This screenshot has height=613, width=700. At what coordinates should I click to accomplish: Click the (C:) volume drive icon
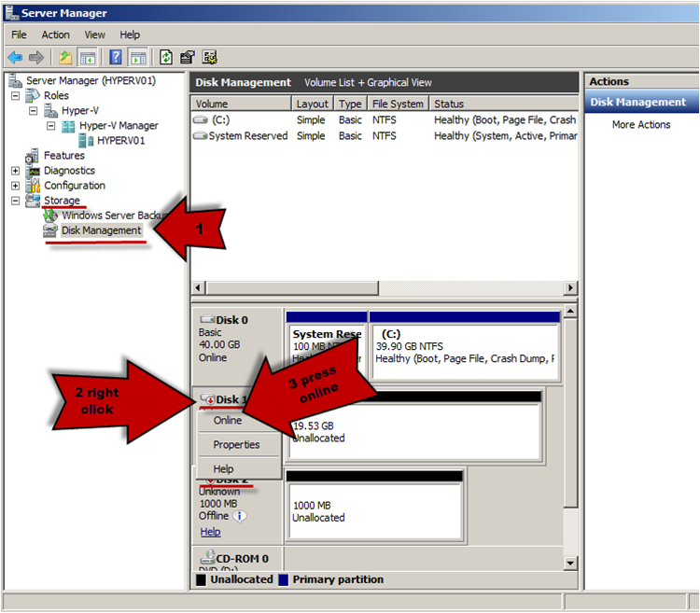coord(201,119)
